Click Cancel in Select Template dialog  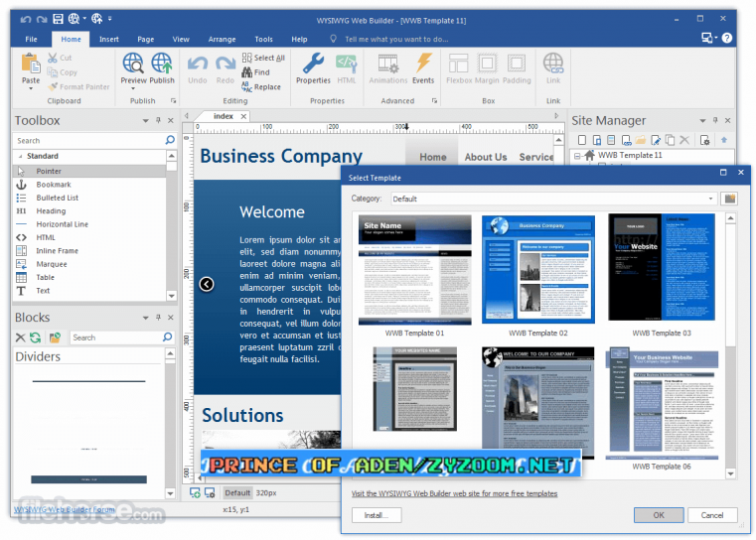pyautogui.click(x=712, y=515)
